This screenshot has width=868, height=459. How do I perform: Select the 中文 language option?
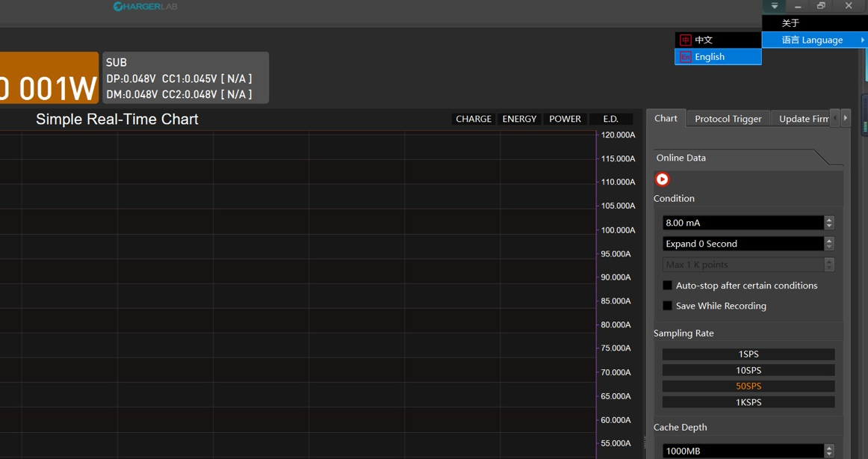(717, 40)
